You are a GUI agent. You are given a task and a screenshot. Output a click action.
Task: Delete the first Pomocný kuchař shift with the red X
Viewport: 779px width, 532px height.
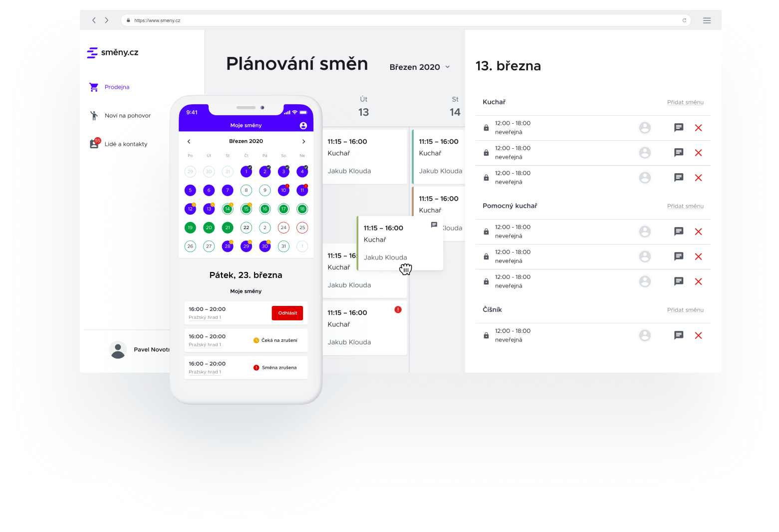[698, 232]
